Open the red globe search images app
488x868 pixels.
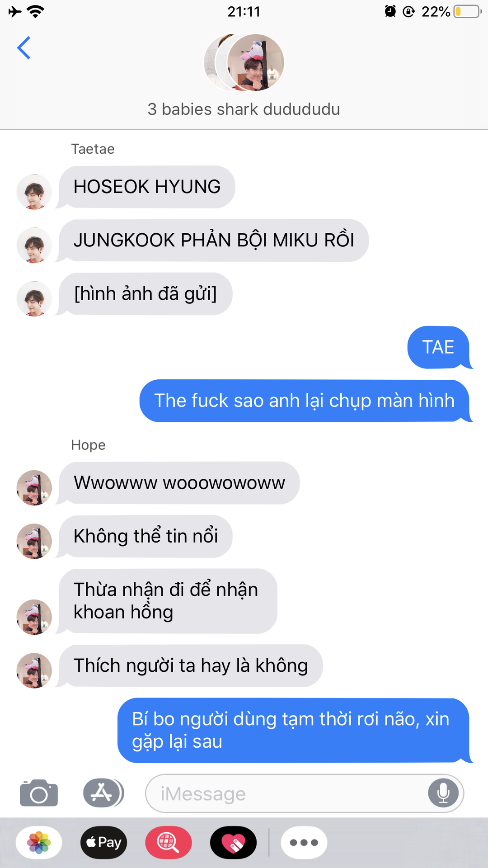[x=169, y=842]
